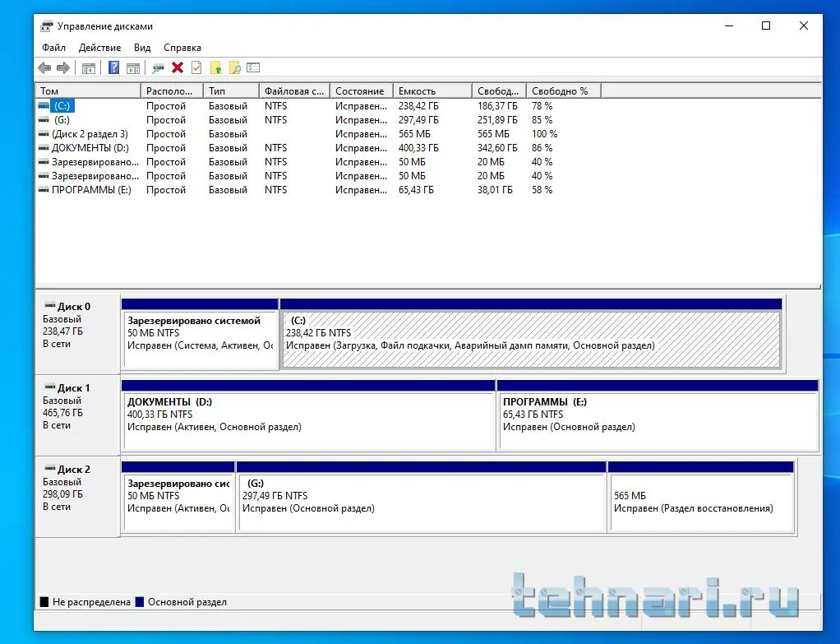Toggle the action pane toolbar icon
The width and height of the screenshot is (840, 644).
pos(132,68)
